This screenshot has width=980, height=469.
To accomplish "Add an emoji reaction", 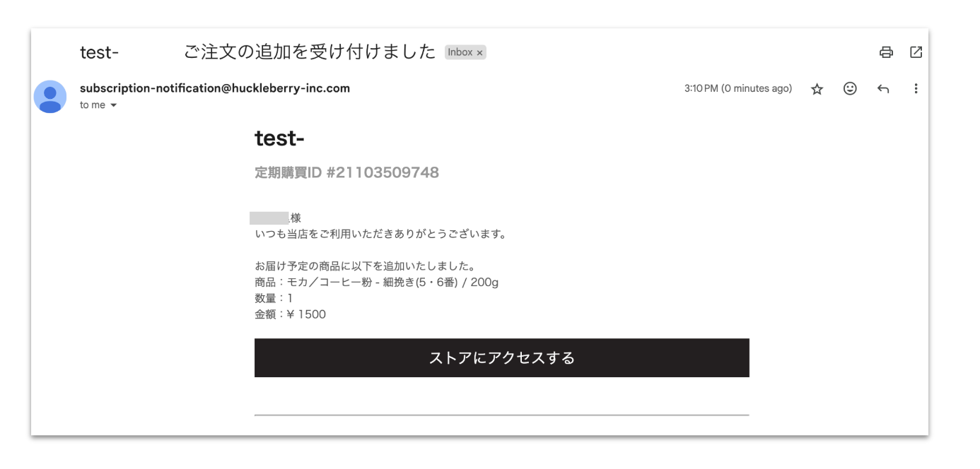I will (x=851, y=89).
